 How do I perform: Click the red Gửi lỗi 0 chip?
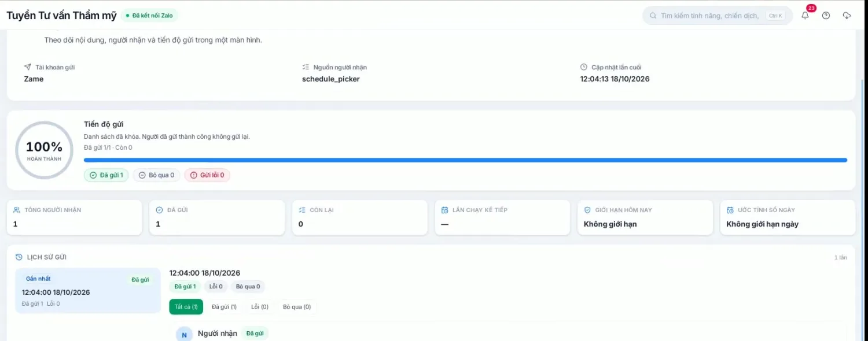[207, 175]
